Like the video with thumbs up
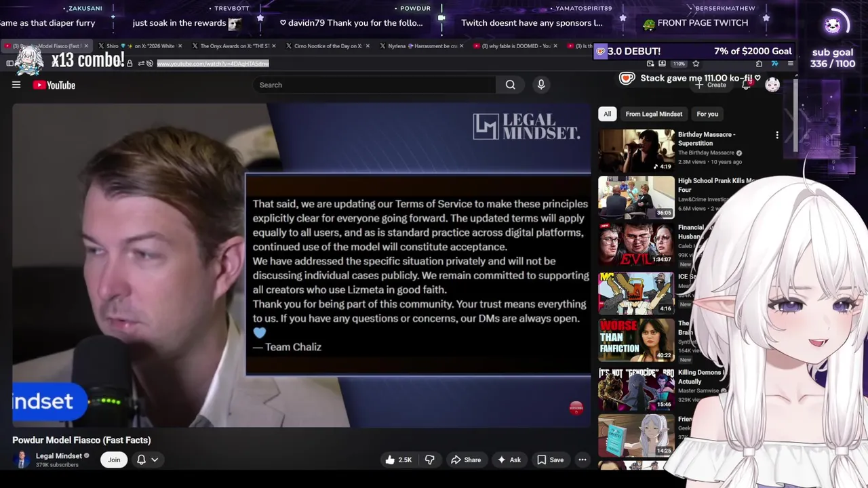Screen dimensions: 868x488 coord(398,460)
